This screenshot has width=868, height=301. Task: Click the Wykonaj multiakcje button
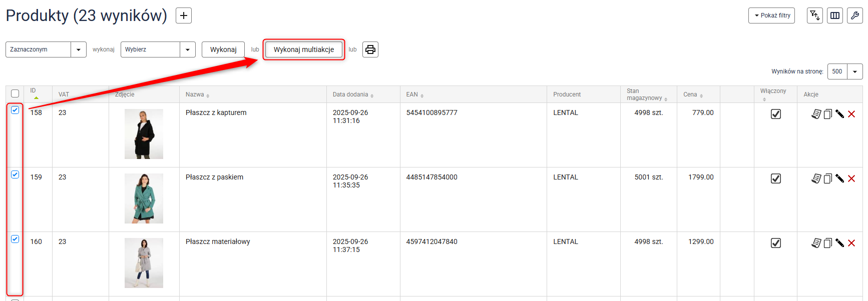pyautogui.click(x=304, y=49)
